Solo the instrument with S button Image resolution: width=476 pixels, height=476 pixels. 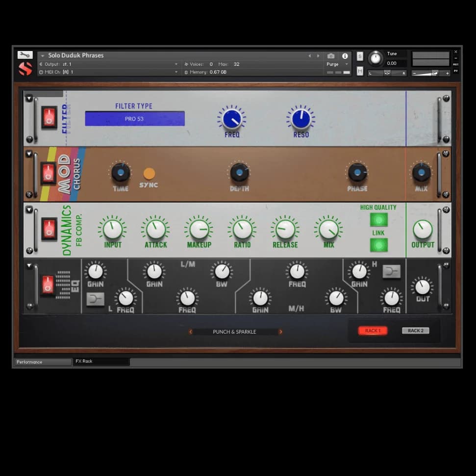360,56
